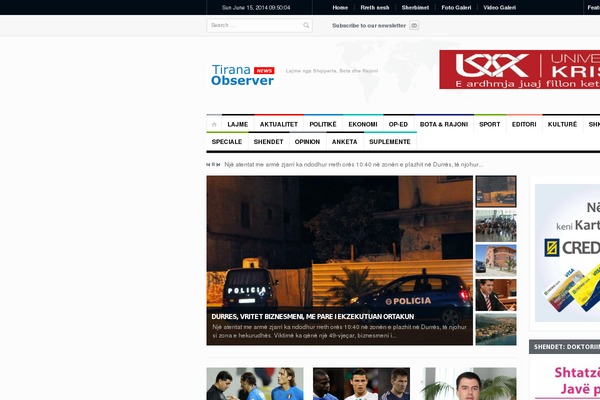Open Sherbimet in the top bar

415,8
